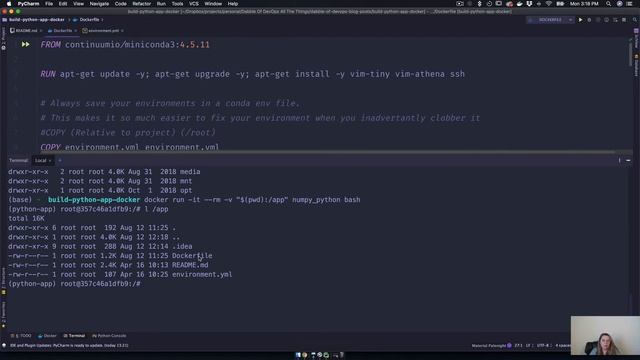Click the terminal prompt input line at bottom
The width and height of the screenshot is (640, 360).
point(74,284)
